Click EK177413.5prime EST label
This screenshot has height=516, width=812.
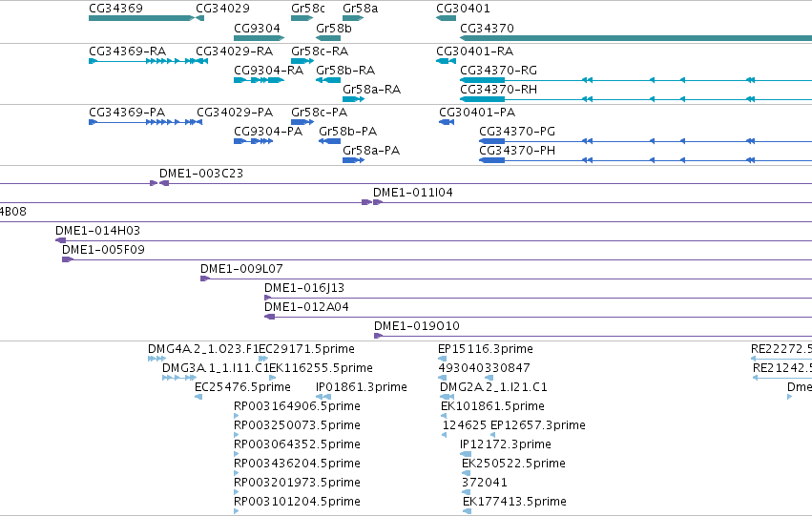pos(514,502)
